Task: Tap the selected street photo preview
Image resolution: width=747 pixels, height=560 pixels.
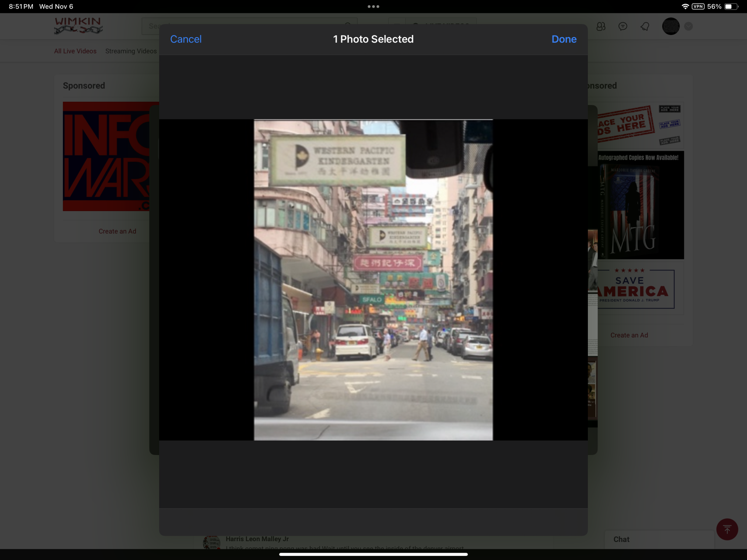Action: 373,280
